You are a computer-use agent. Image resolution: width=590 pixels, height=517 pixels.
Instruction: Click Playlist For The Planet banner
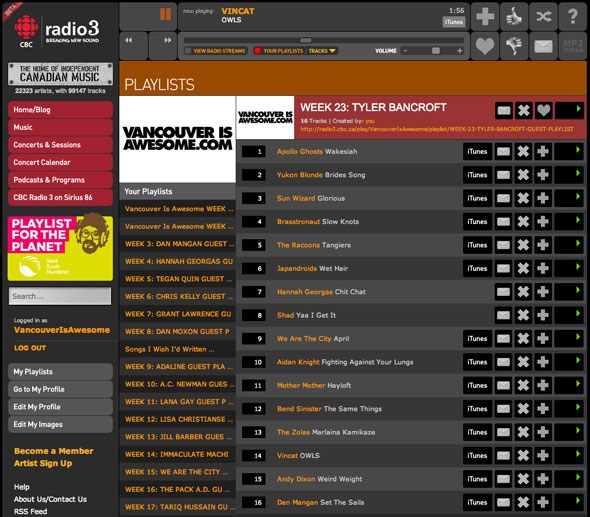click(x=60, y=248)
